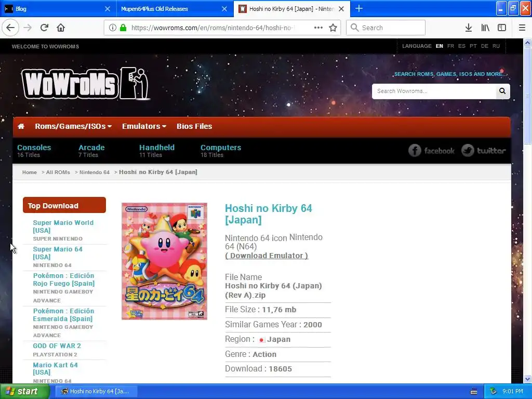The width and height of the screenshot is (532, 399).
Task: Switch language to RU
Action: click(496, 46)
